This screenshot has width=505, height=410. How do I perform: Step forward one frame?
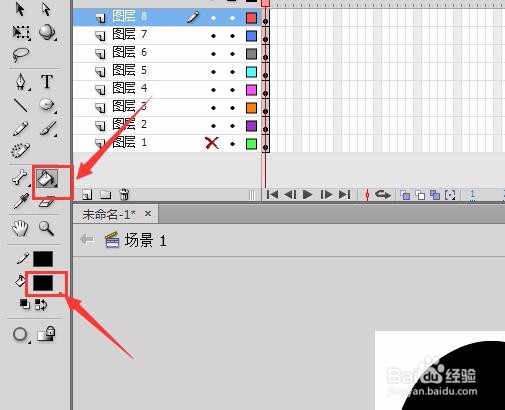click(326, 194)
